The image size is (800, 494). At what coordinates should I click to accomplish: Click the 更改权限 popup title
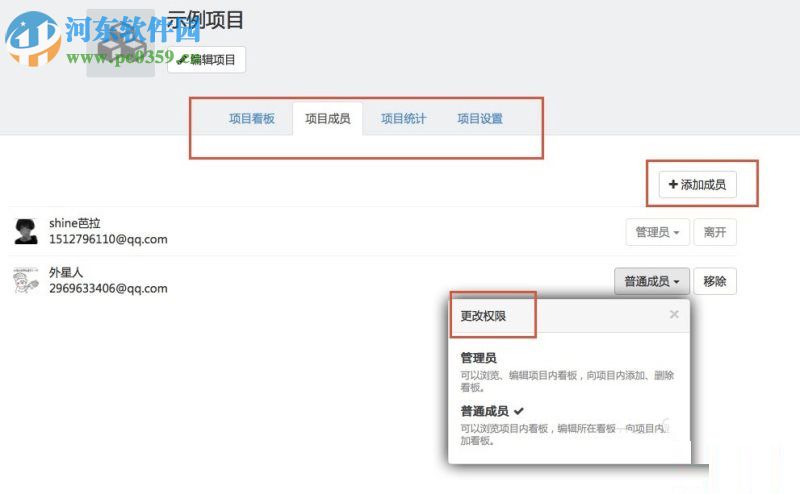(483, 316)
